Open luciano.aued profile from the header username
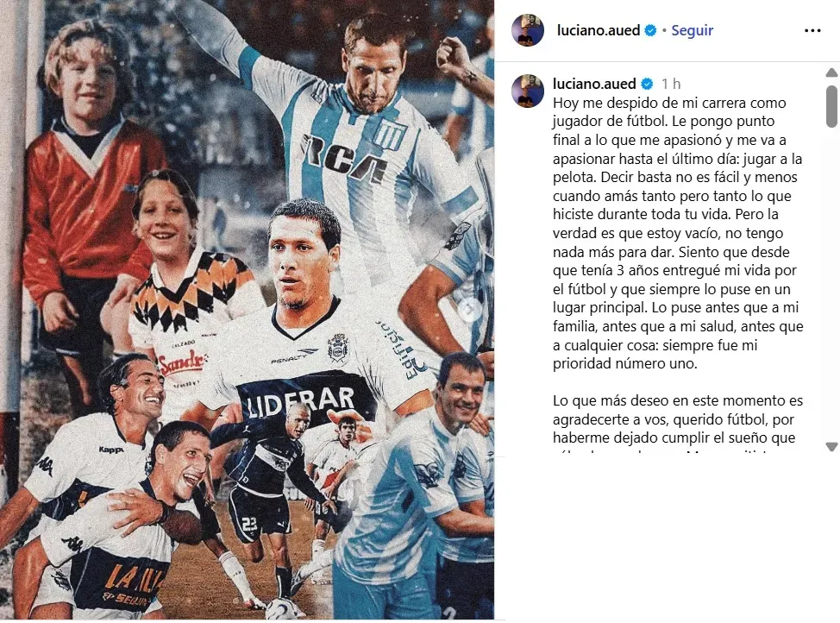Screen dimensions: 840x623 tap(599, 30)
